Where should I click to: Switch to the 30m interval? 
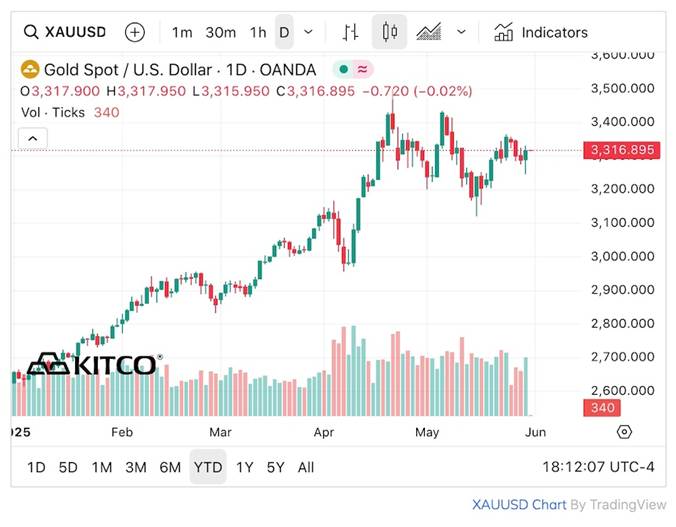[x=220, y=32]
